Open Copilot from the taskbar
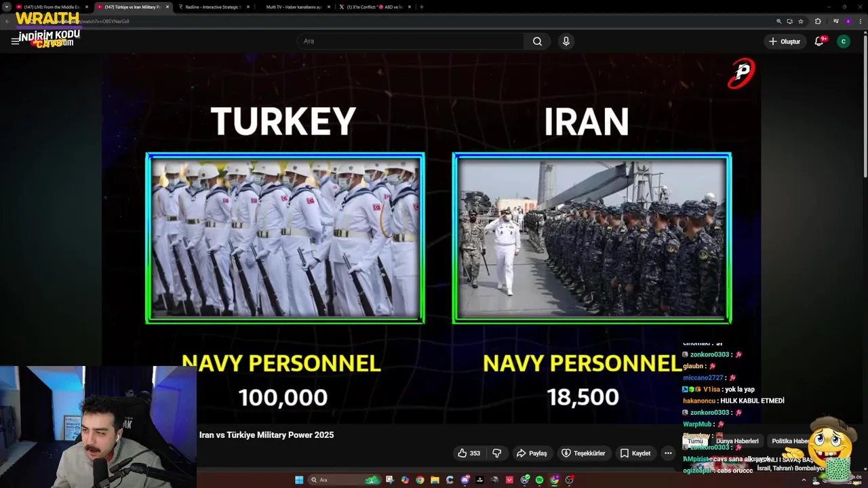868x488 pixels. (405, 480)
